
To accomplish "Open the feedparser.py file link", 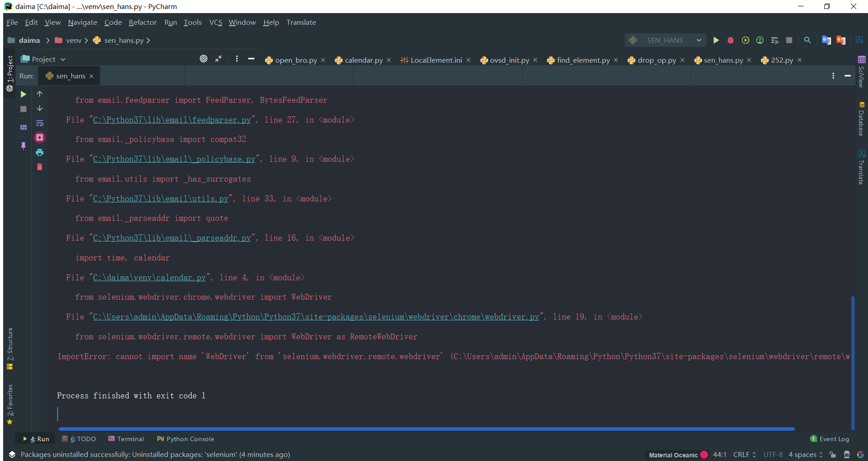I will click(172, 120).
